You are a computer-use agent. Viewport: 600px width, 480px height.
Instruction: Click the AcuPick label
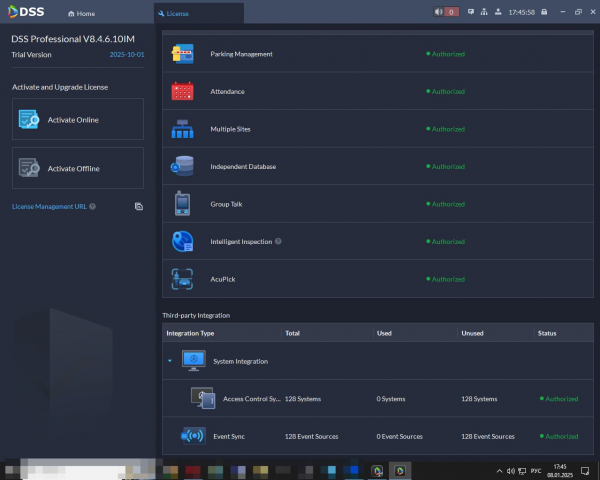pyautogui.click(x=223, y=279)
